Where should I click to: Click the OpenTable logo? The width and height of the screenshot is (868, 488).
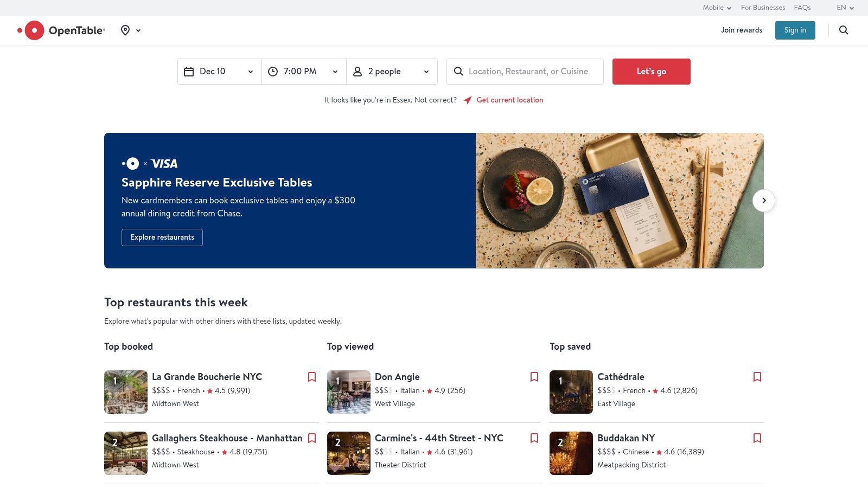pyautogui.click(x=61, y=30)
